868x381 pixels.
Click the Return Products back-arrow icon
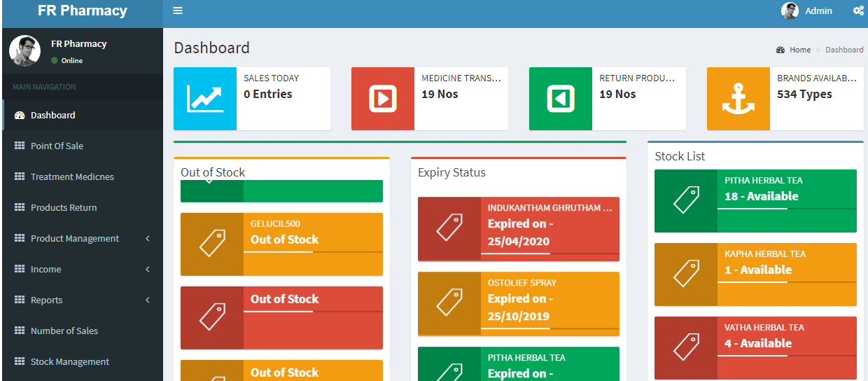tap(560, 99)
